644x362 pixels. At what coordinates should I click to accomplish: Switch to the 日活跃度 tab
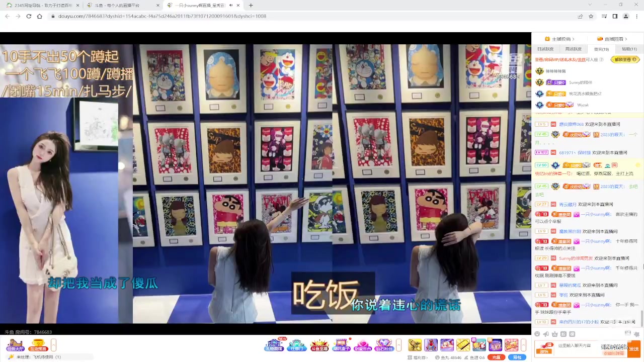tap(545, 49)
